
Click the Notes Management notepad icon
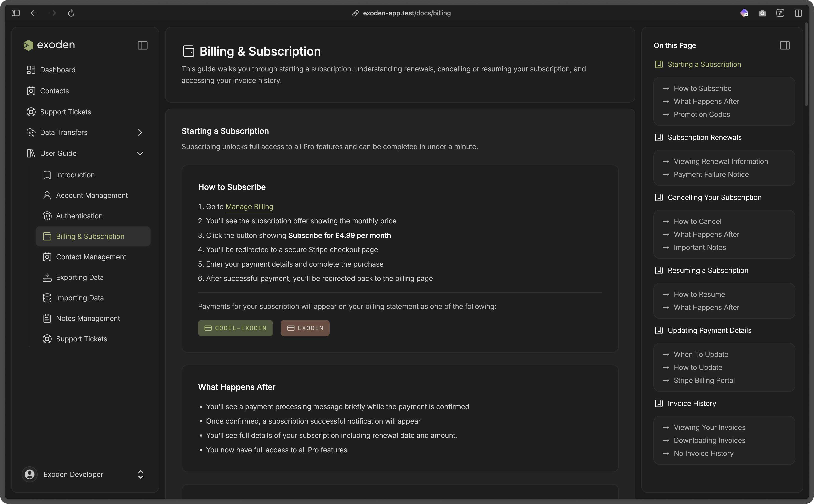[x=47, y=318]
